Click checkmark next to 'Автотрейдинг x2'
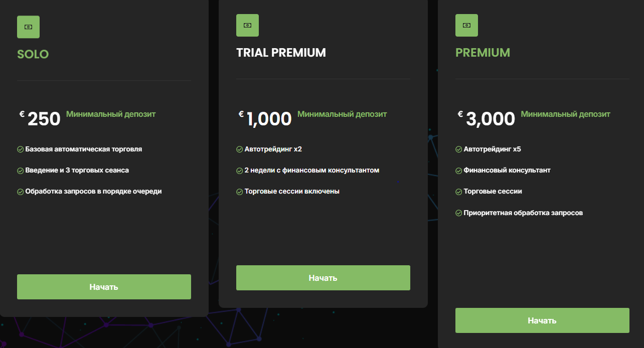The height and width of the screenshot is (348, 644). pos(239,149)
